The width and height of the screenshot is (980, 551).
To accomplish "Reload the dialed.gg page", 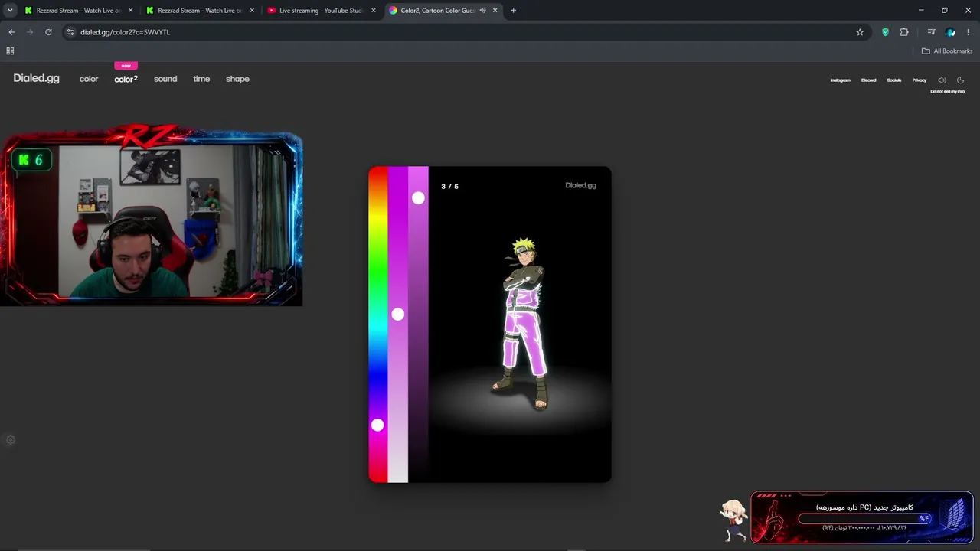I will (x=48, y=32).
